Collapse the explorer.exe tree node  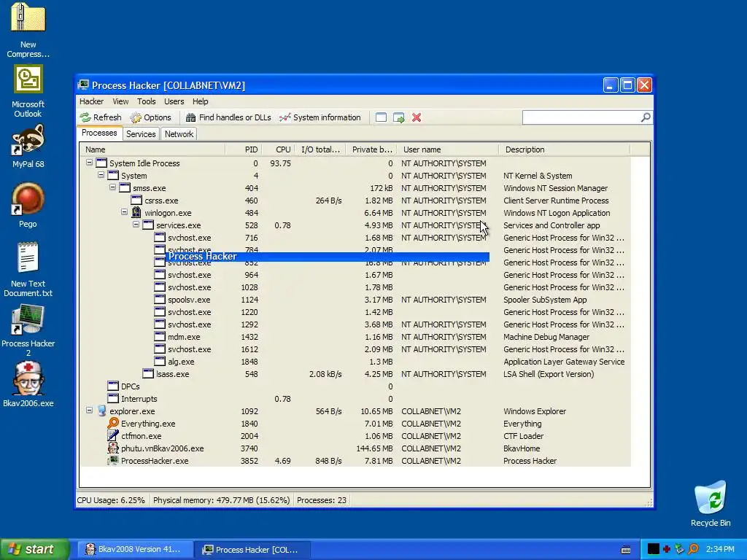coord(89,410)
